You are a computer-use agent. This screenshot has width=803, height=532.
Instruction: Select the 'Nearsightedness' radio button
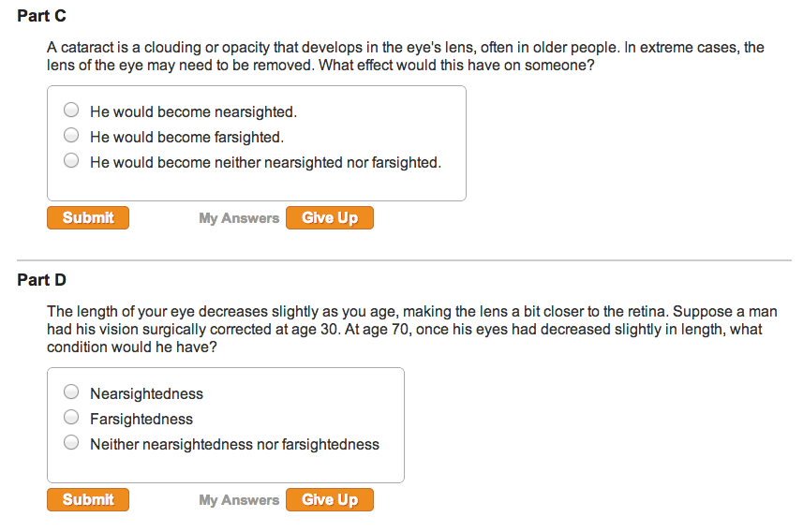coord(71,393)
